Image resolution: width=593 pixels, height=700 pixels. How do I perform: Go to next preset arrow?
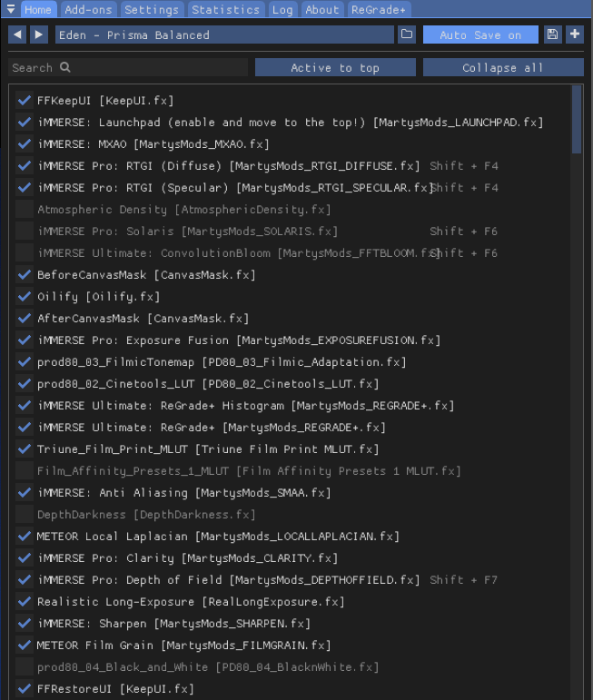click(x=39, y=35)
